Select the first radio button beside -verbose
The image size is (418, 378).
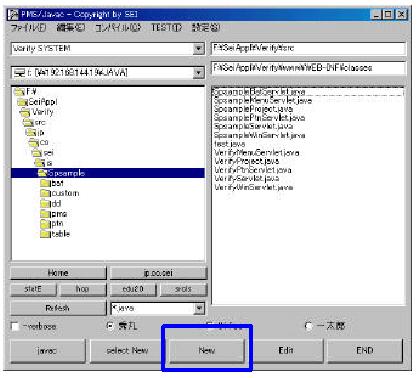[110, 326]
